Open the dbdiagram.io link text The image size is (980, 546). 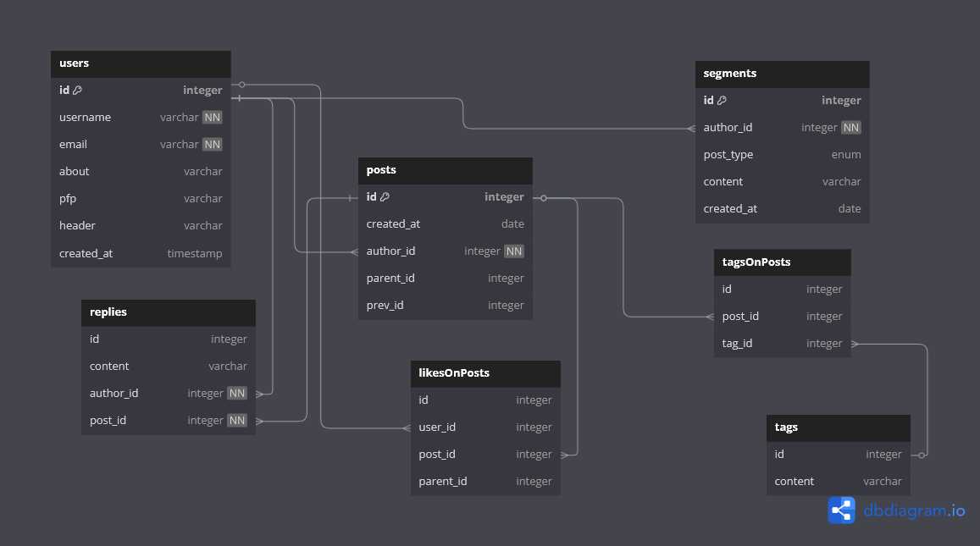(914, 510)
